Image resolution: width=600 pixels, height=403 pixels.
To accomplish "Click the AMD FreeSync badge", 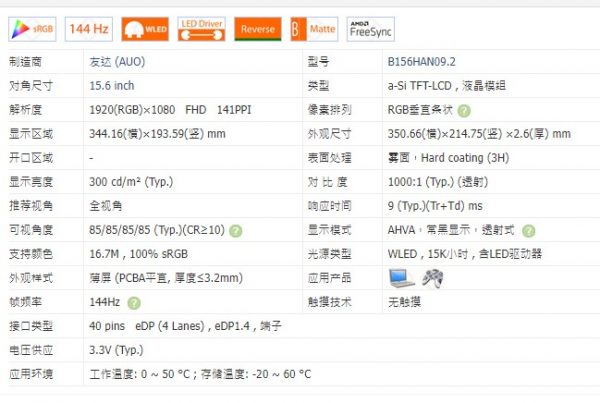I will click(x=371, y=29).
